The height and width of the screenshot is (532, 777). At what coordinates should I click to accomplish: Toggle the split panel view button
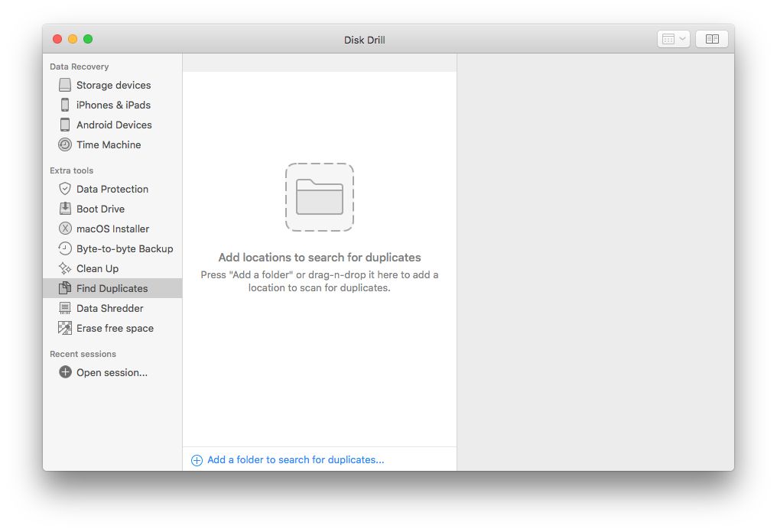(712, 39)
